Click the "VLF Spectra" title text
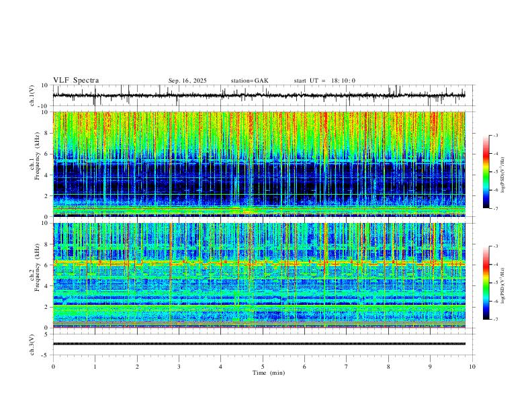The height and width of the screenshot is (411, 532). pyautogui.click(x=76, y=81)
